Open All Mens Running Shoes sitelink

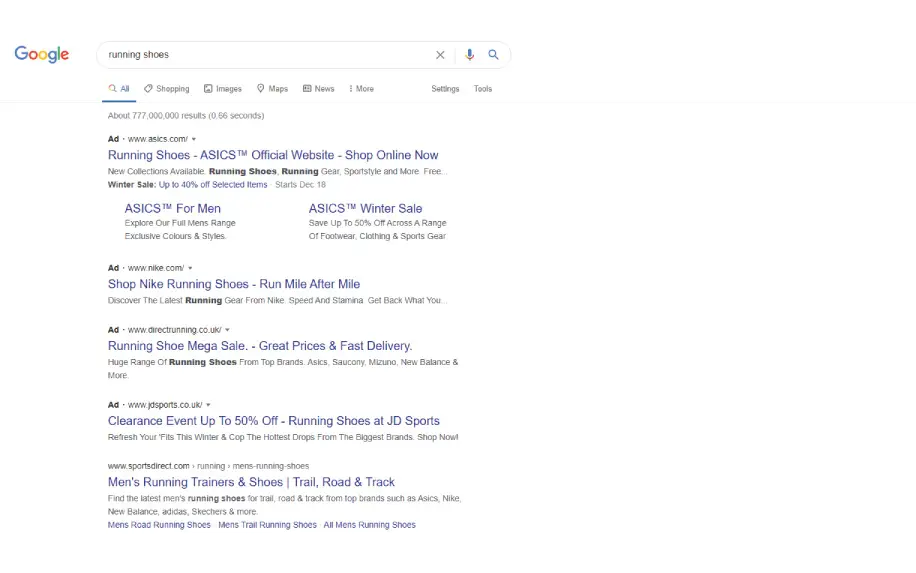pos(369,525)
